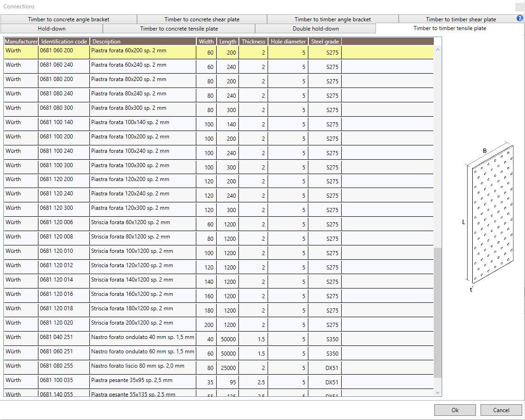Select row with code 0681 060 200
525x420 pixels.
tap(219, 52)
